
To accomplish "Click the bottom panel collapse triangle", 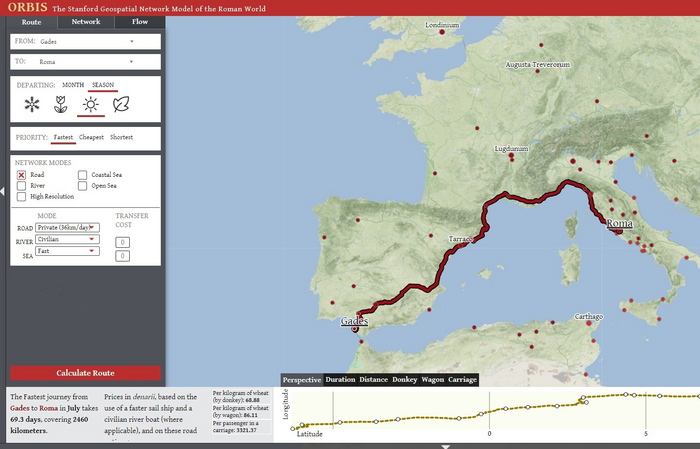I will click(x=445, y=446).
